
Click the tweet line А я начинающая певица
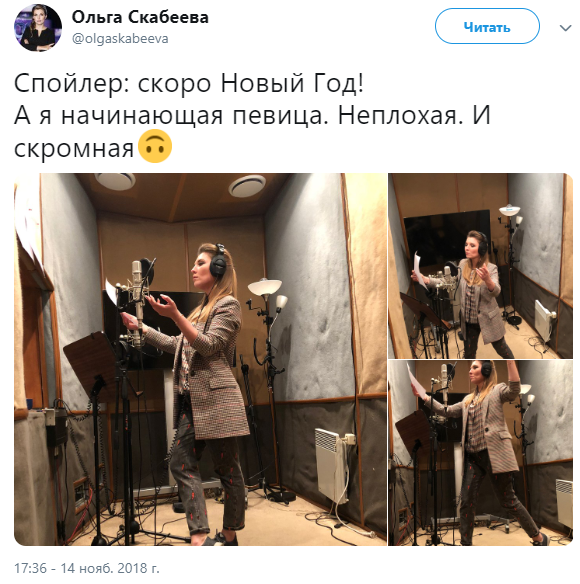point(171,115)
